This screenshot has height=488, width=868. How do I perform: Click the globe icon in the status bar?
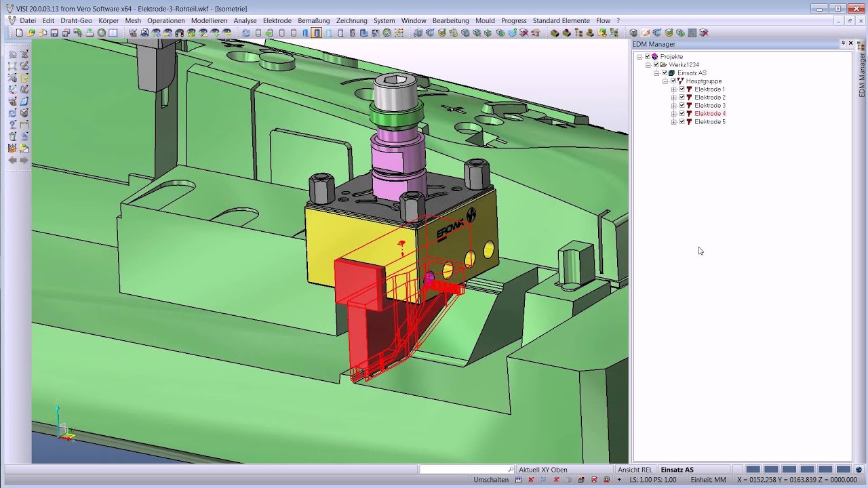coord(859,470)
